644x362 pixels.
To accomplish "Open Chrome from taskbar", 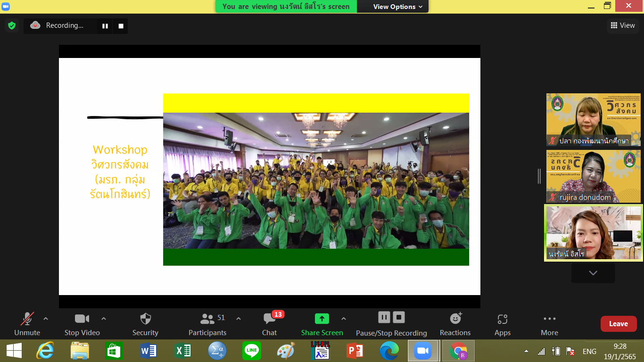I will point(458,351).
